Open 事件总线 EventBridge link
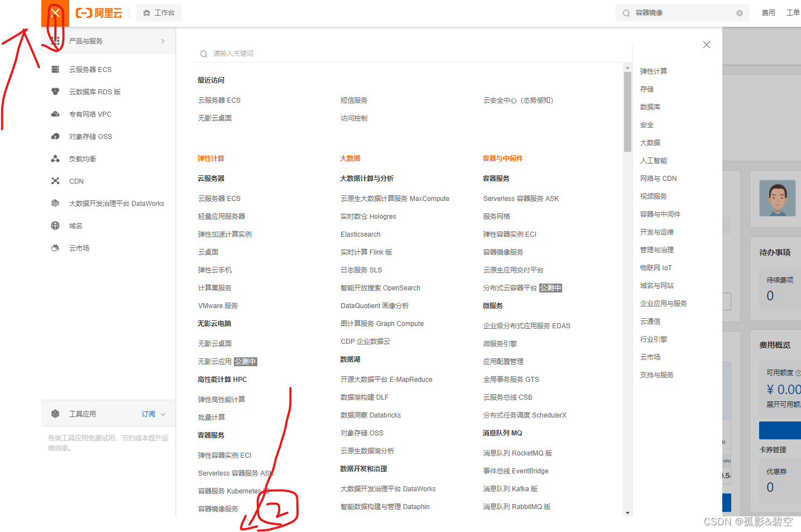The height and width of the screenshot is (532, 801). click(516, 471)
